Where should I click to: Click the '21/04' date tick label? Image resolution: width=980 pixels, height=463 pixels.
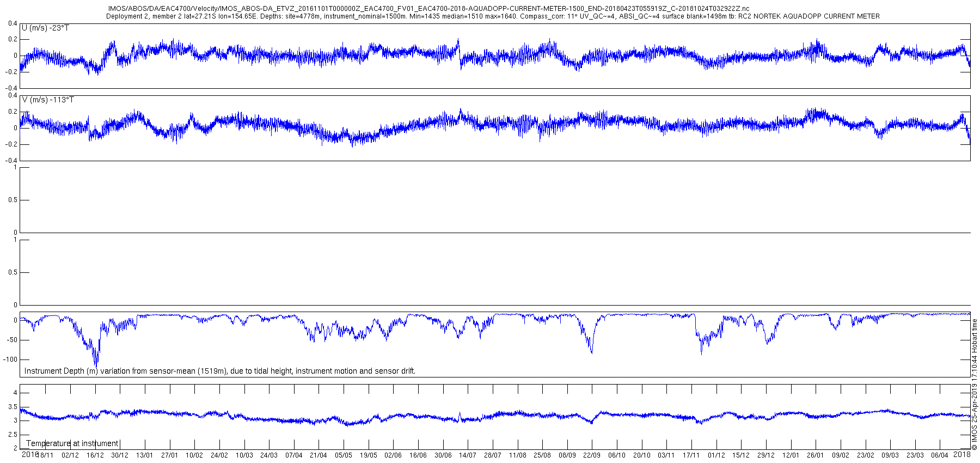319,455
